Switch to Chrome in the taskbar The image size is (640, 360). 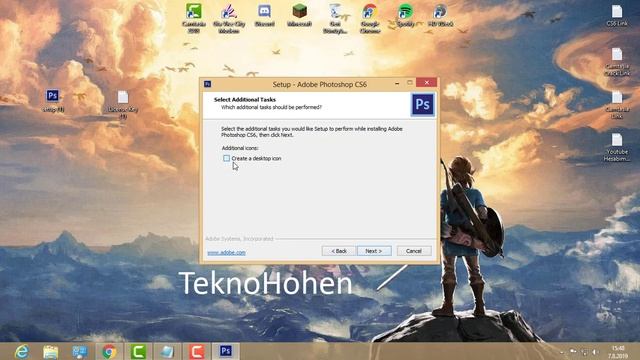pos(109,351)
